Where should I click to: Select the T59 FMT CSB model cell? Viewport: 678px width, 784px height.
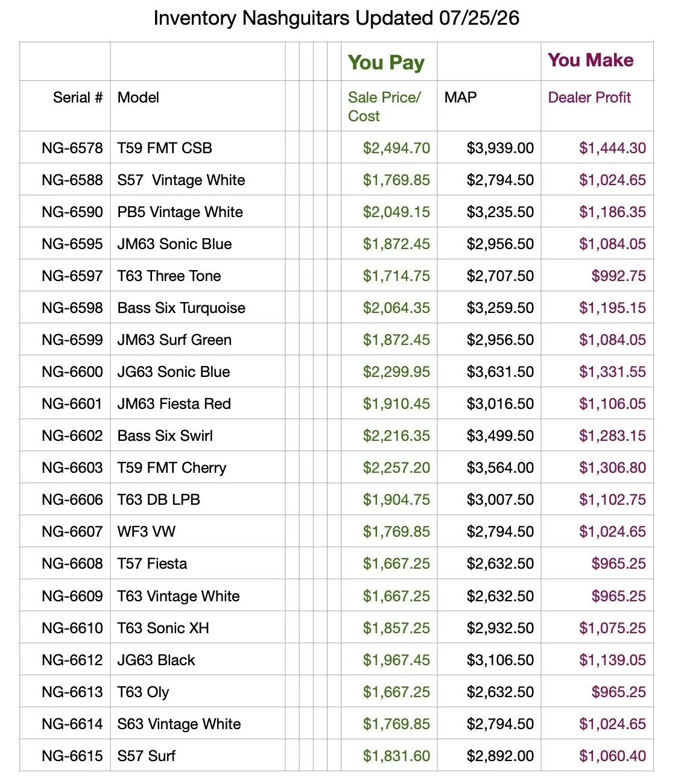(x=198, y=148)
